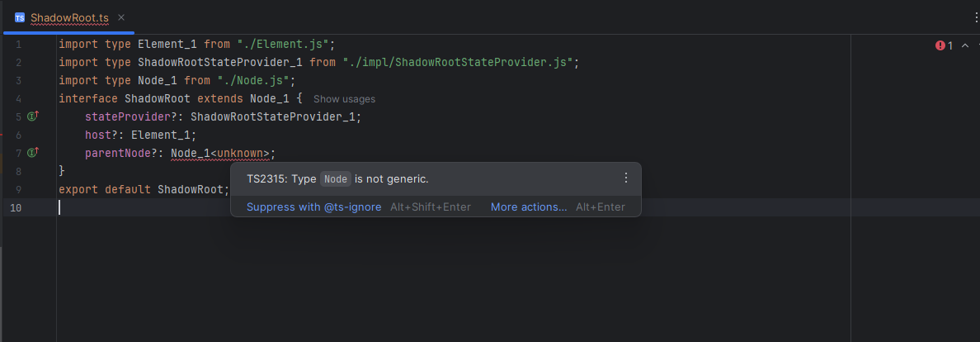
Task: Click ShadowRoot in the export default statement
Action: pyautogui.click(x=191, y=189)
